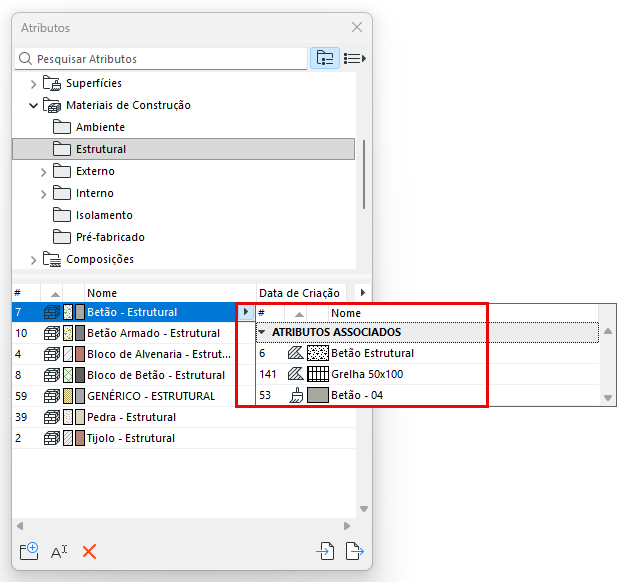Sort by Data de Criação column
Screen dimensions: 626x582
(301, 293)
